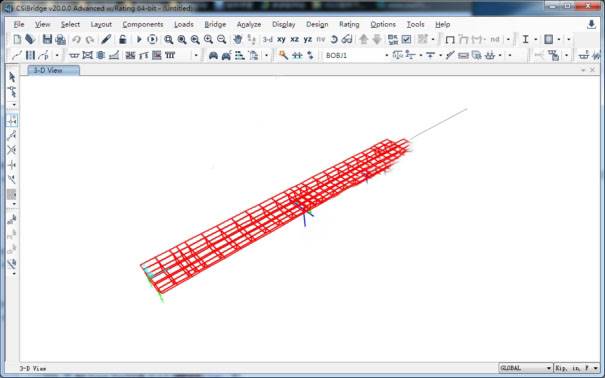
Task: Click the layout line curve icon
Action: coord(17,55)
